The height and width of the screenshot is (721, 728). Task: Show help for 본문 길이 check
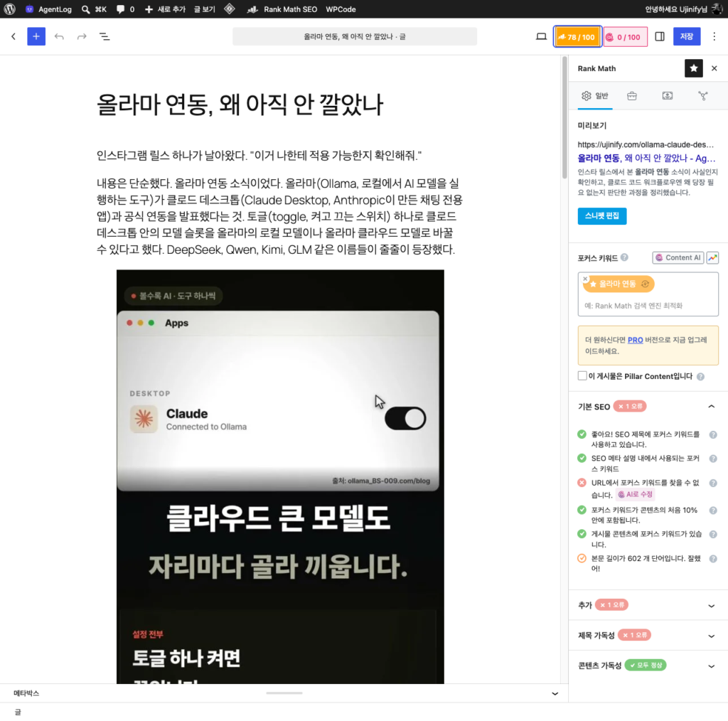click(x=712, y=559)
